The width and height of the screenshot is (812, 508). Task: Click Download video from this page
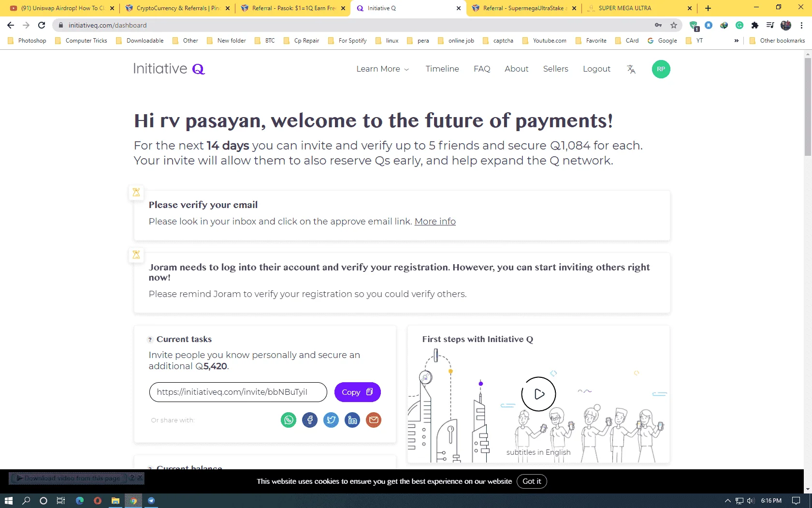pyautogui.click(x=68, y=478)
